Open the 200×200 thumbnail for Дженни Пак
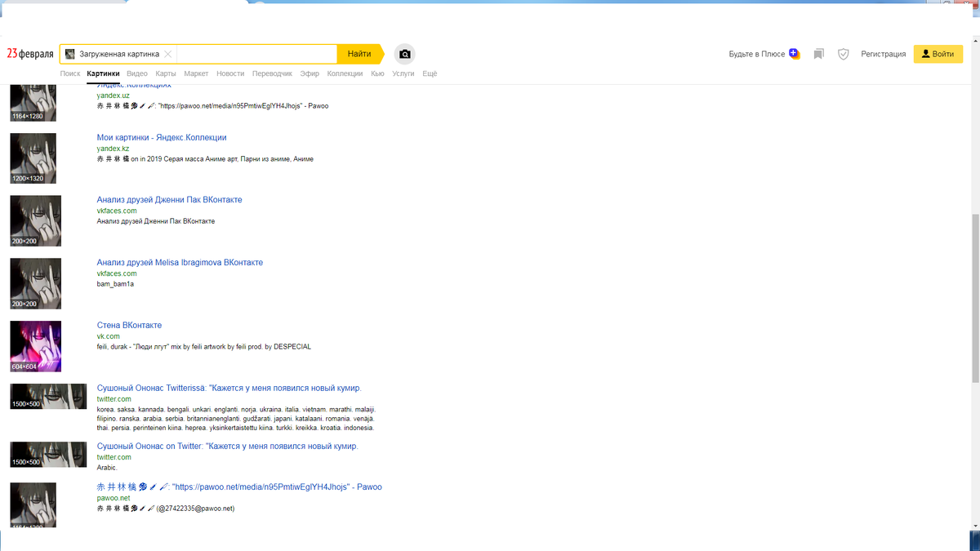980x551 pixels. click(35, 221)
